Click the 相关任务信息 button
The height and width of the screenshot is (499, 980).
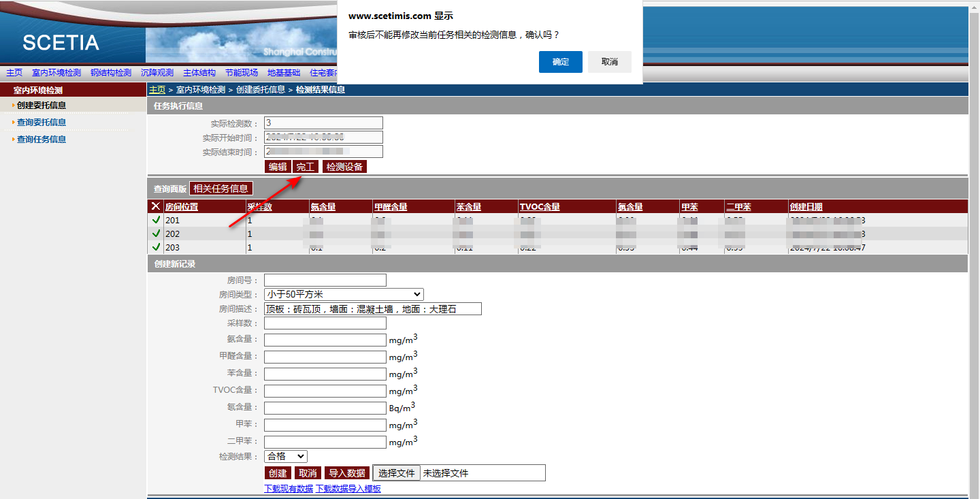(x=220, y=189)
